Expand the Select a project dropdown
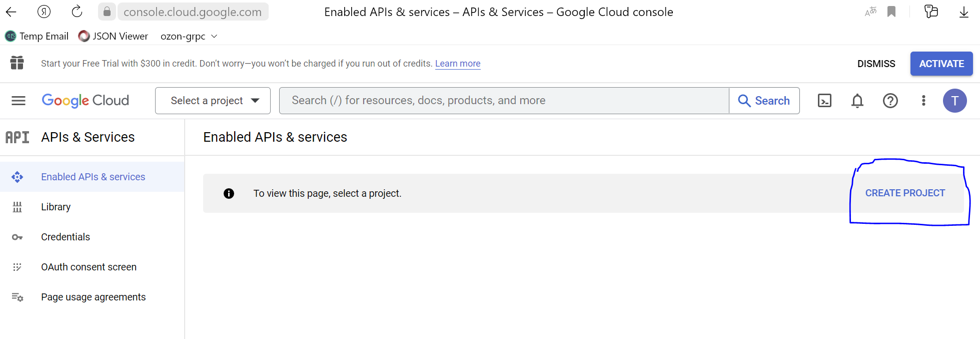This screenshot has height=339, width=980. pyautogui.click(x=213, y=101)
